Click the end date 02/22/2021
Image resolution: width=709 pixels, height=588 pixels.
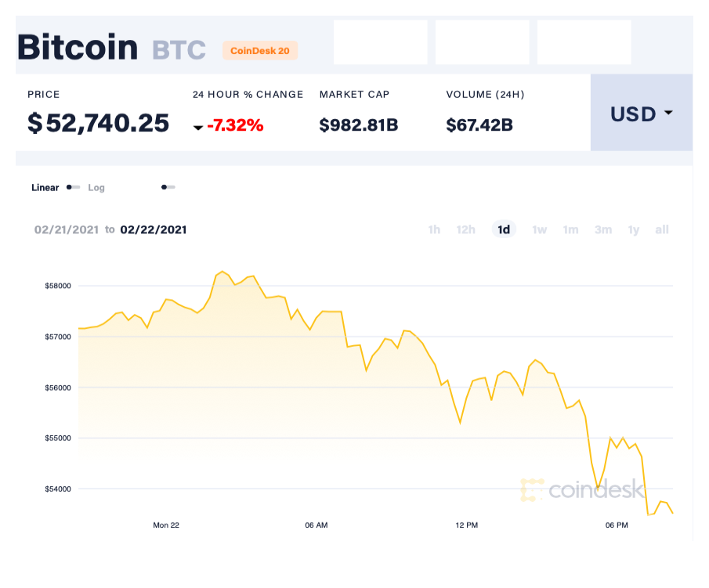point(153,230)
